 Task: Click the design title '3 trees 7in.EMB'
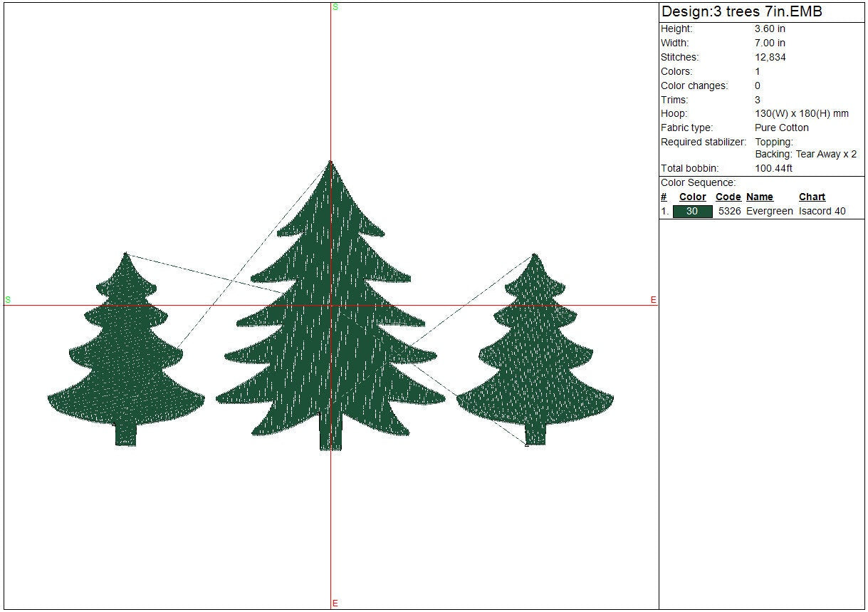[742, 12]
